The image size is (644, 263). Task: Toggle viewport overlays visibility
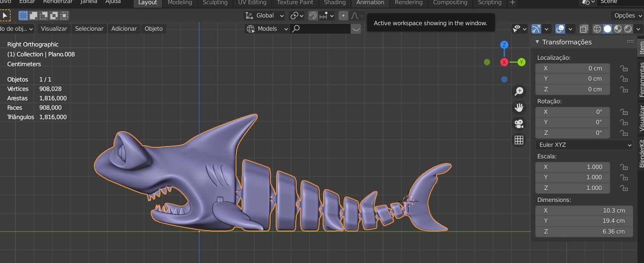(560, 29)
